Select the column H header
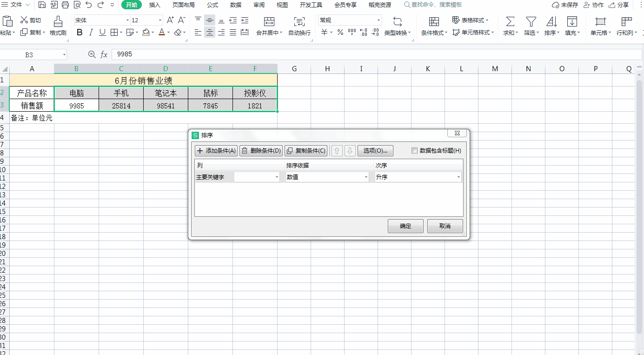 point(327,69)
